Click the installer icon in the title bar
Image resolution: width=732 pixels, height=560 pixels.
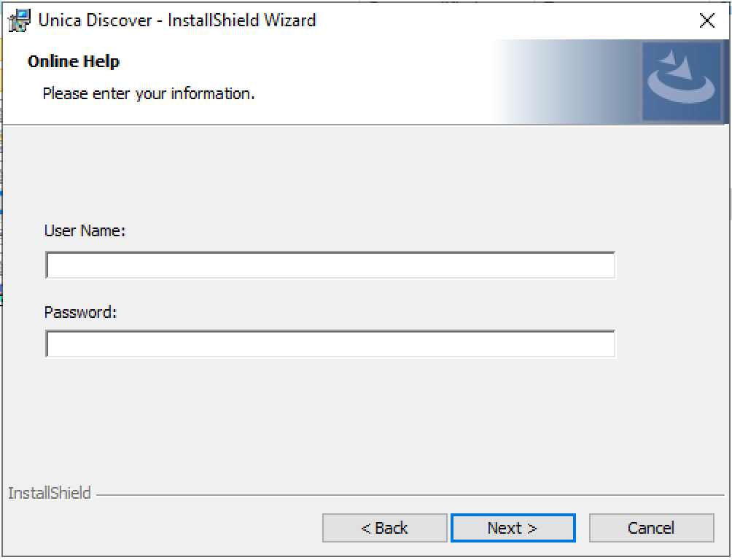[18, 20]
